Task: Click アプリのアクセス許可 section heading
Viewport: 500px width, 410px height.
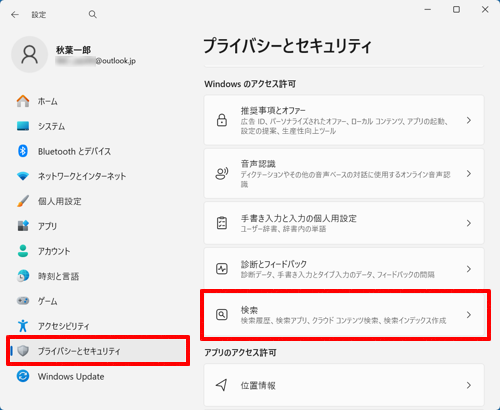Action: (x=240, y=353)
